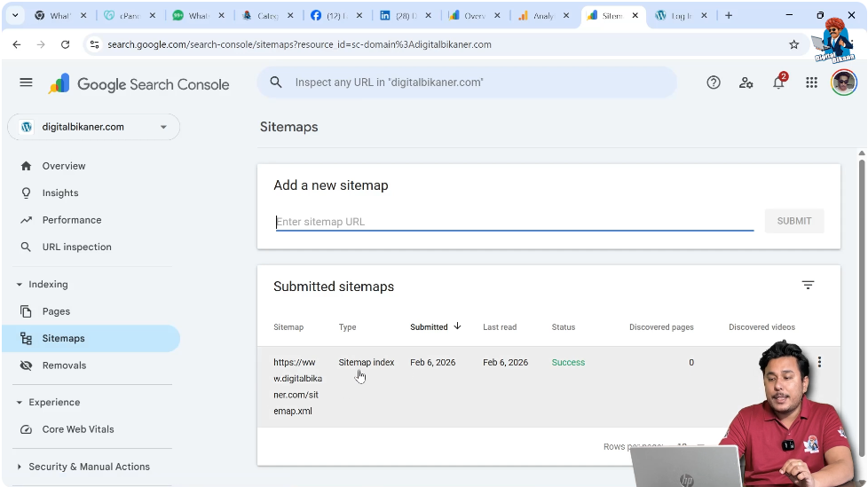868x487 pixels.
Task: Open the Google apps grid
Action: pyautogui.click(x=811, y=82)
